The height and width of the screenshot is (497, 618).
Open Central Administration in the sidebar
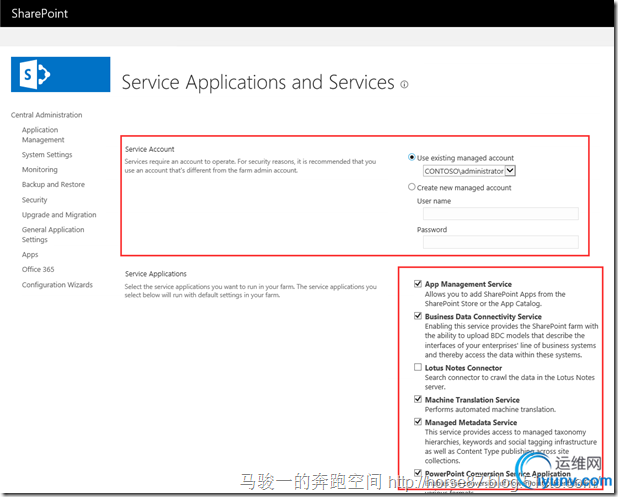(47, 115)
